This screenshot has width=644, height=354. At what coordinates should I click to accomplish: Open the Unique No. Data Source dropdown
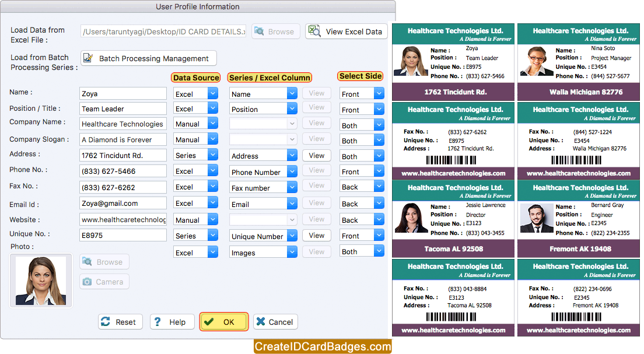coord(195,236)
